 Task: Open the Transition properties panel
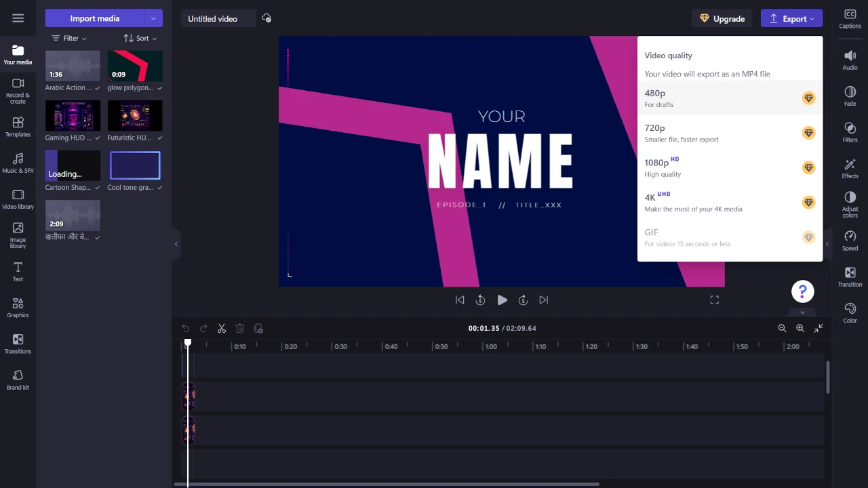click(x=850, y=277)
